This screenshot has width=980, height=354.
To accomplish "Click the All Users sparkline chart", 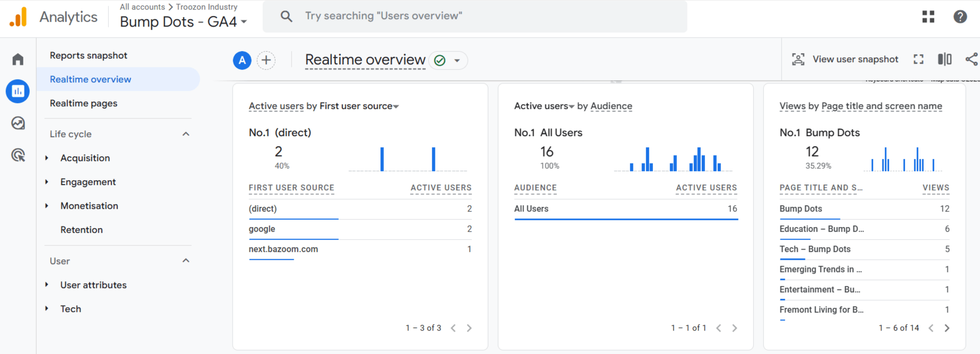I will tap(673, 159).
